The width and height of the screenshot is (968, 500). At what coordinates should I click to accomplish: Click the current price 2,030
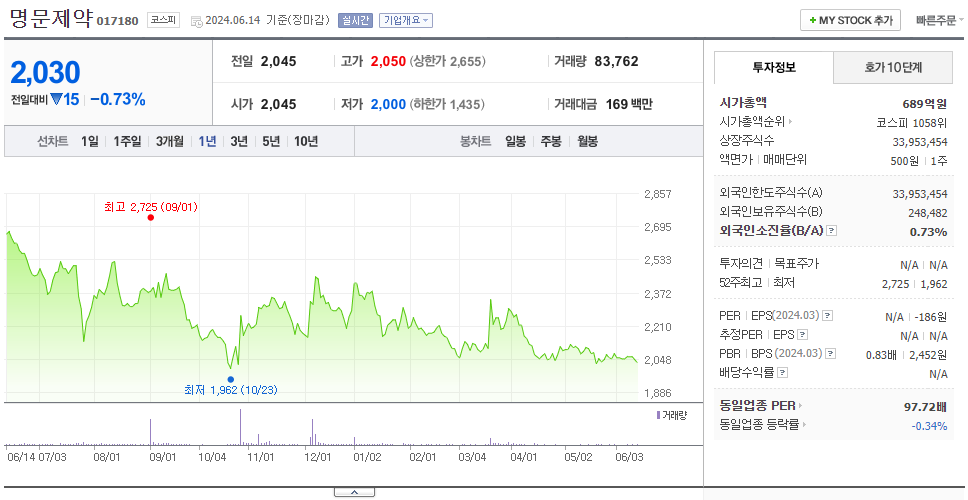pyautogui.click(x=45, y=73)
